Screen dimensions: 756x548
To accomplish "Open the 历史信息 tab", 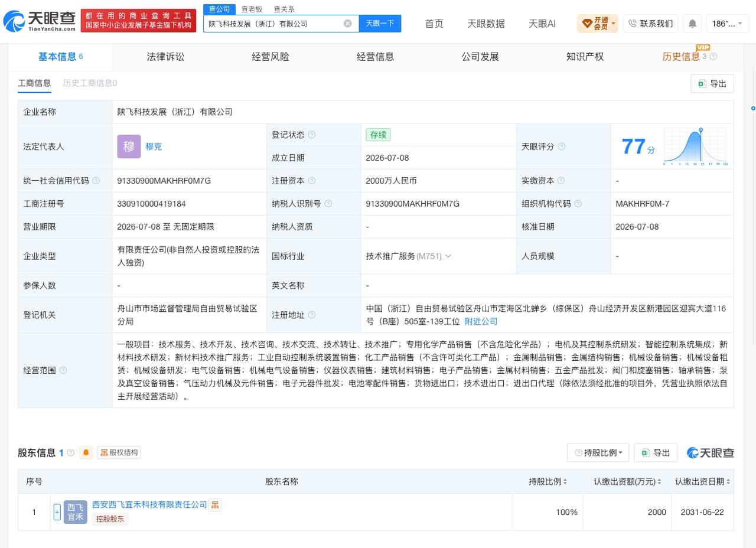I will pyautogui.click(x=681, y=57).
